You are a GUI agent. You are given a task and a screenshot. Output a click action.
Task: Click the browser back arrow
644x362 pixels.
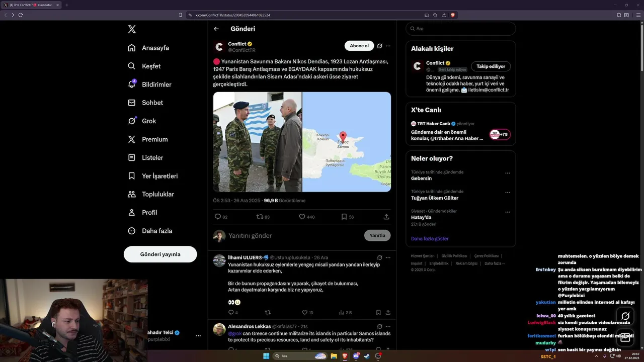click(6, 15)
